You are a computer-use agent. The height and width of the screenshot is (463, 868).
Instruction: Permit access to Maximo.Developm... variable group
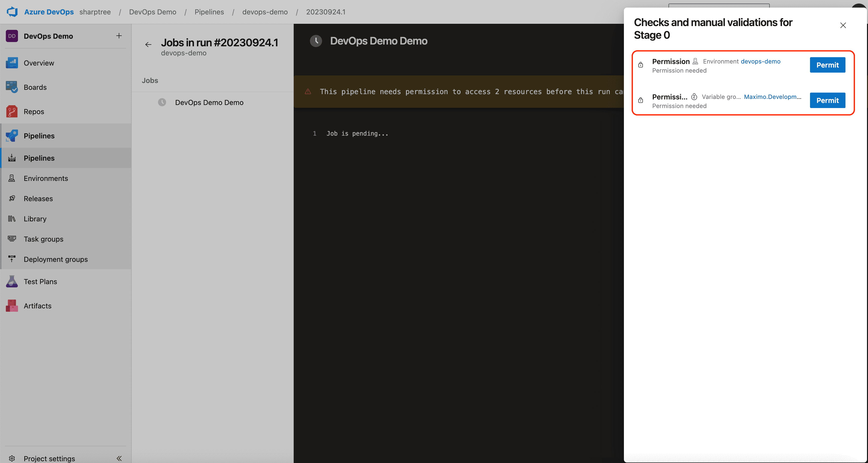[827, 100]
